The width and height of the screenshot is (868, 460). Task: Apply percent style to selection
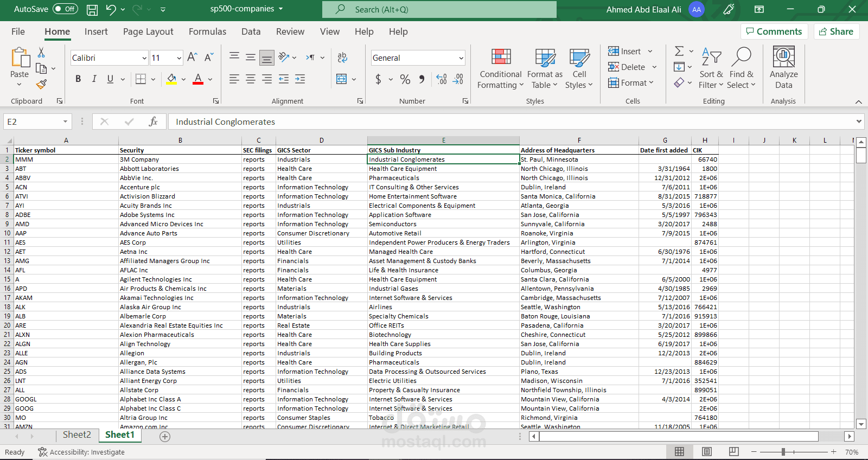tap(405, 79)
